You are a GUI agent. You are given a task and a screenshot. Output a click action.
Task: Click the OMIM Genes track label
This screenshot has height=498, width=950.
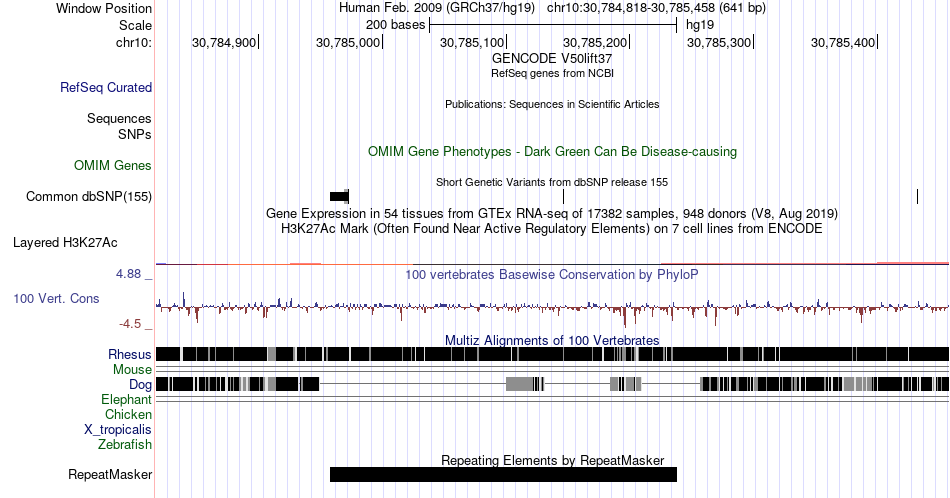[113, 165]
